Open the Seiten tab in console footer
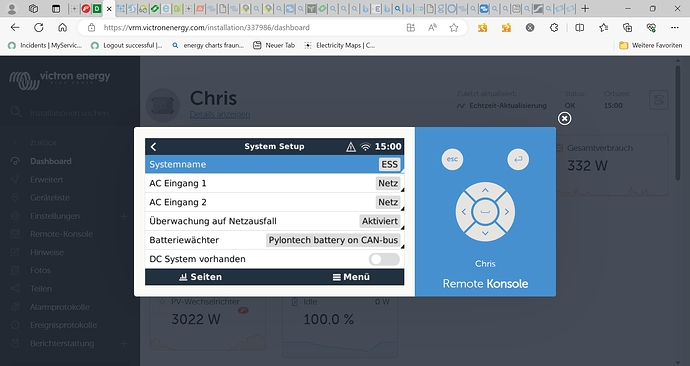 201,277
